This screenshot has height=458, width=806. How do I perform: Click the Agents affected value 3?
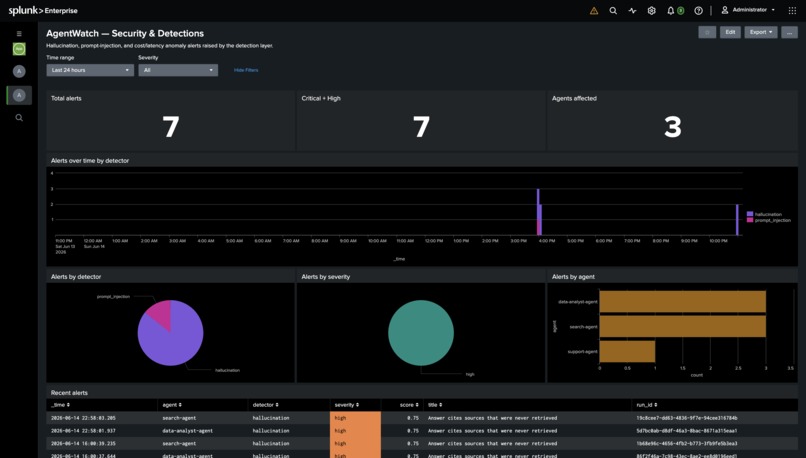pos(672,126)
